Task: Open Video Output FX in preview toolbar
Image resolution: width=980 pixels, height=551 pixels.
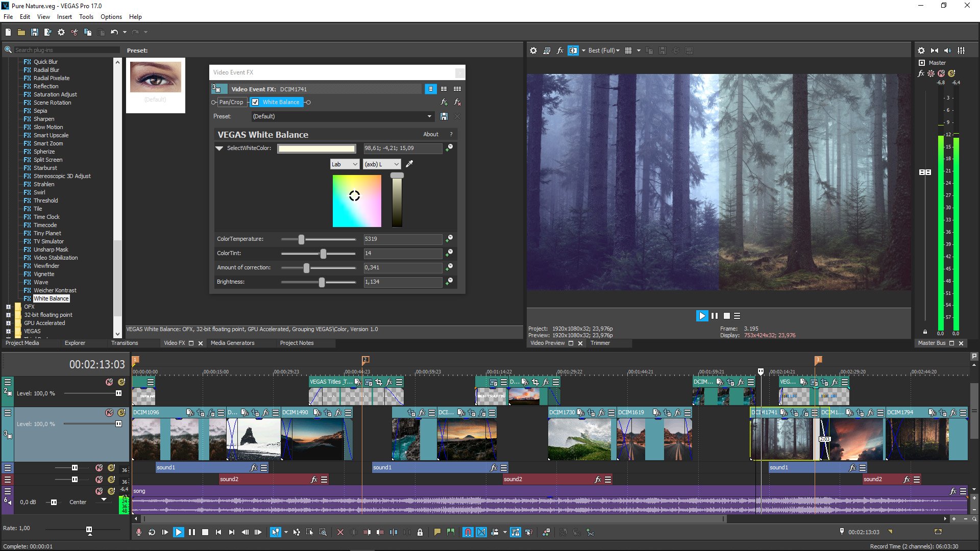Action: [560, 51]
